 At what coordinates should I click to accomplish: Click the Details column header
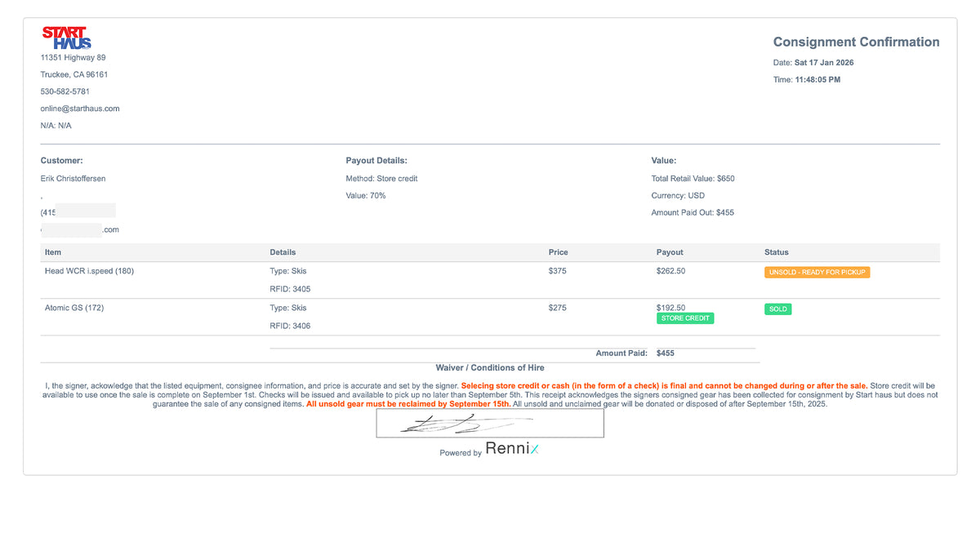pos(283,252)
